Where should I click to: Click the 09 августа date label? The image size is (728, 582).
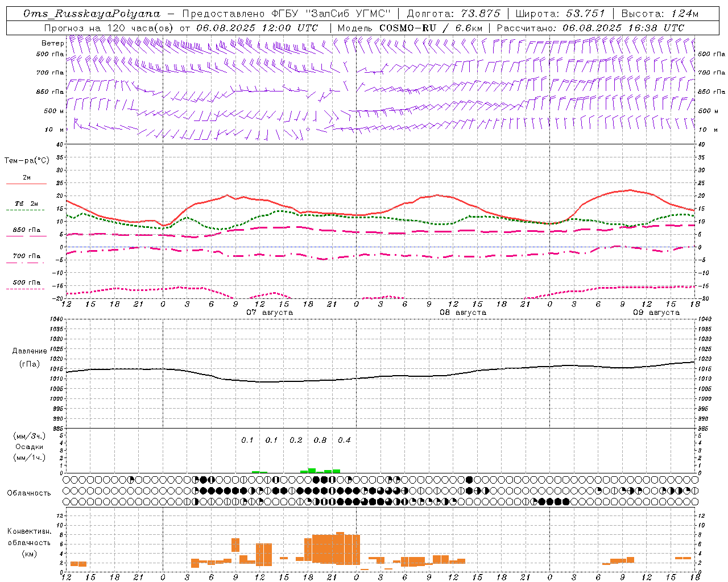click(656, 313)
